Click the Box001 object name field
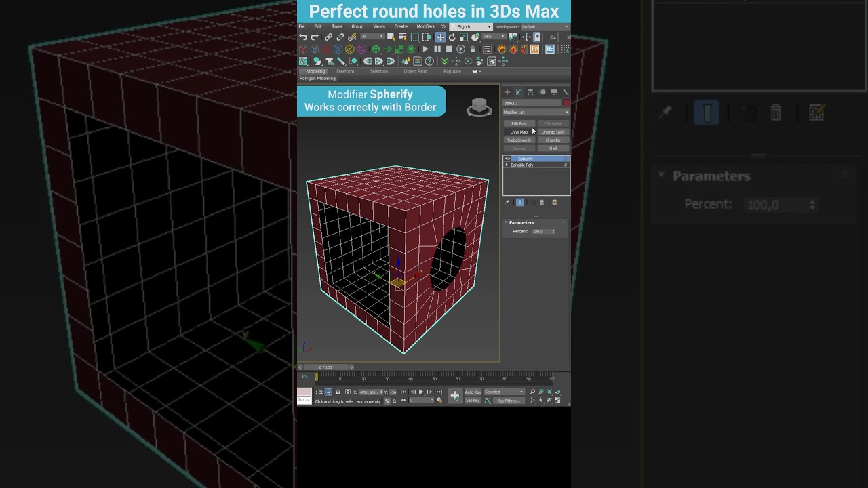Image resolution: width=868 pixels, height=488 pixels. click(532, 103)
